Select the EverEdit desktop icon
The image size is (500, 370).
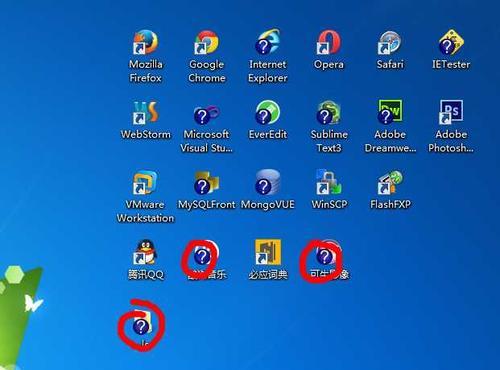[268, 113]
